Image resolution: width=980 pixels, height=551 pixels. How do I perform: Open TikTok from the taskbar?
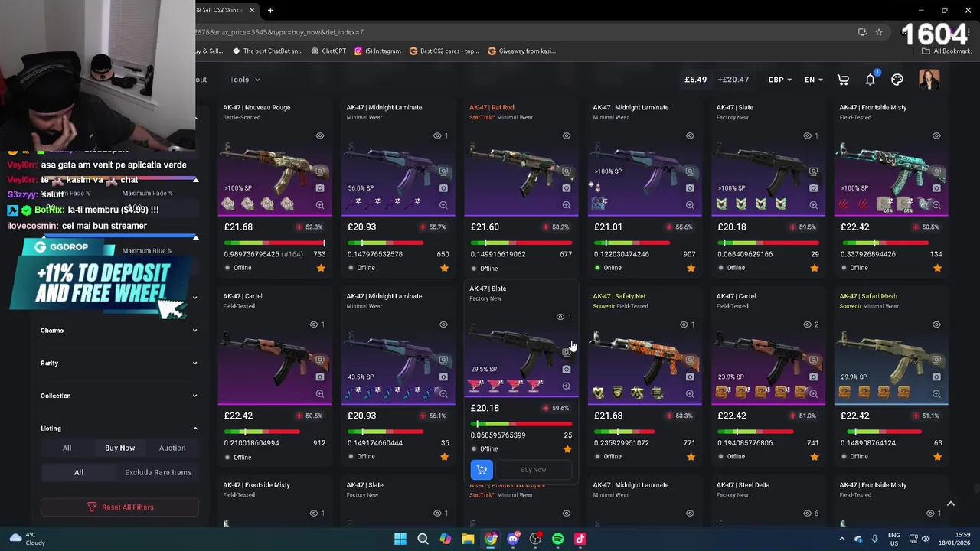click(580, 539)
